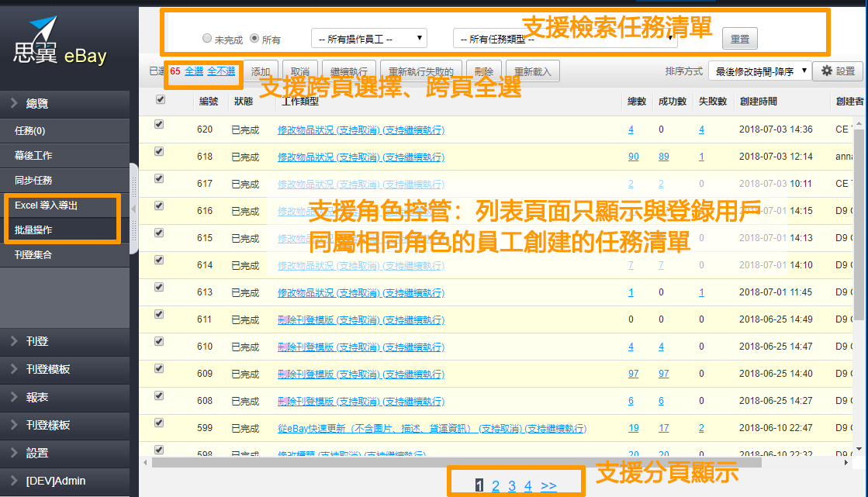Uncheck the checkbox for task 610
Viewport: 868px width, 497px height.
(x=159, y=341)
